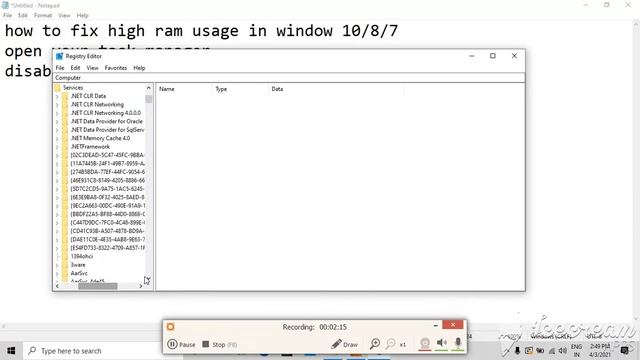Expand the {274B5BDA-77EF key
This screenshot has height=360, width=640.
click(57, 172)
